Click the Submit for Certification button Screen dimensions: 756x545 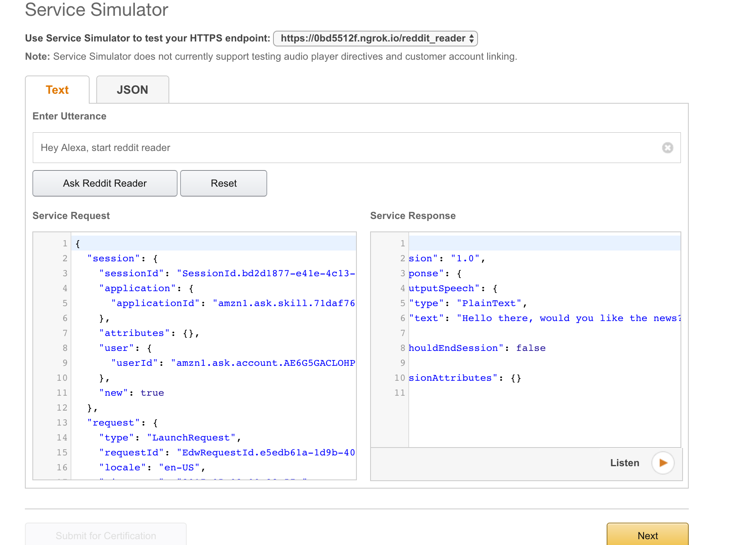click(x=106, y=535)
